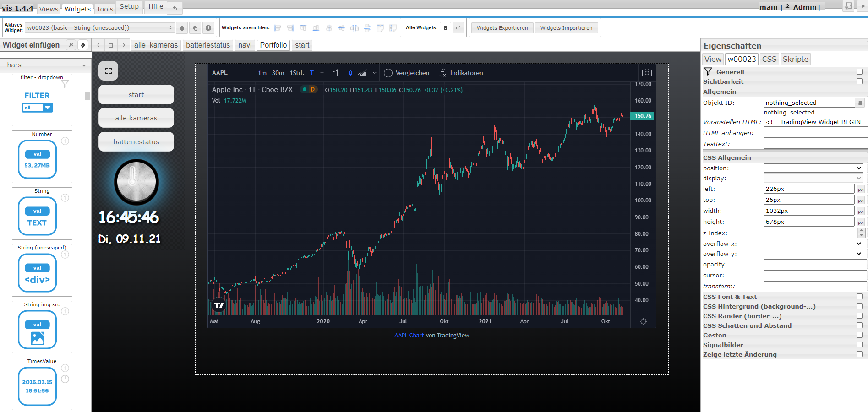Click the thermometer knob widget
Viewport: 868px width, 412px height.
136,182
